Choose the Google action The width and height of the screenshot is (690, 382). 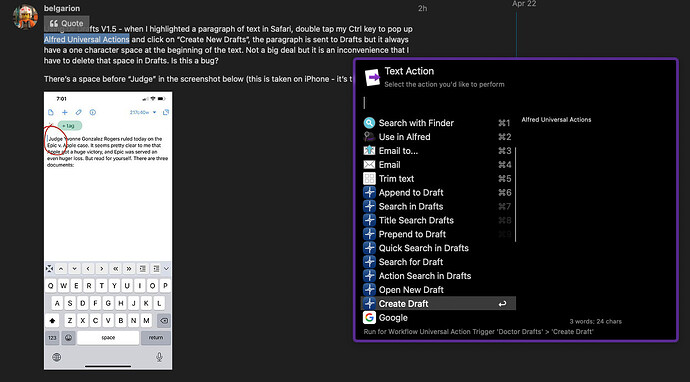click(438, 317)
